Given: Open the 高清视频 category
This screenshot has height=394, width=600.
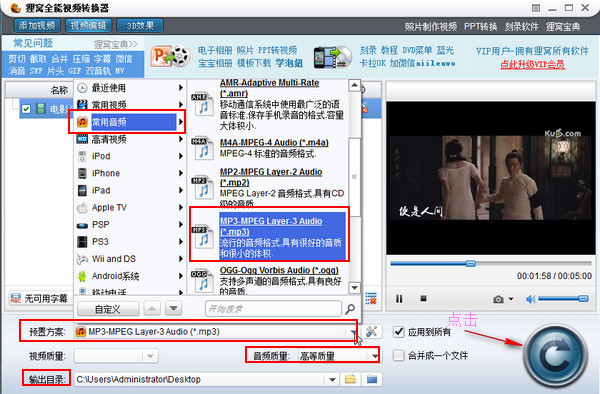Looking at the screenshot, I should point(130,139).
